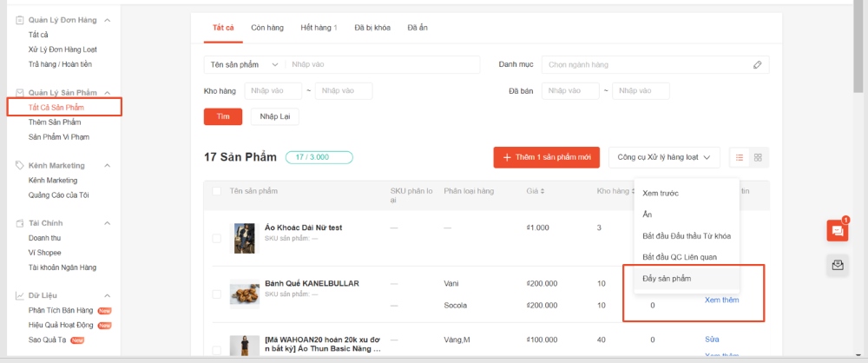Collapse the Quản Lý Sản Phẩm section

click(x=108, y=93)
